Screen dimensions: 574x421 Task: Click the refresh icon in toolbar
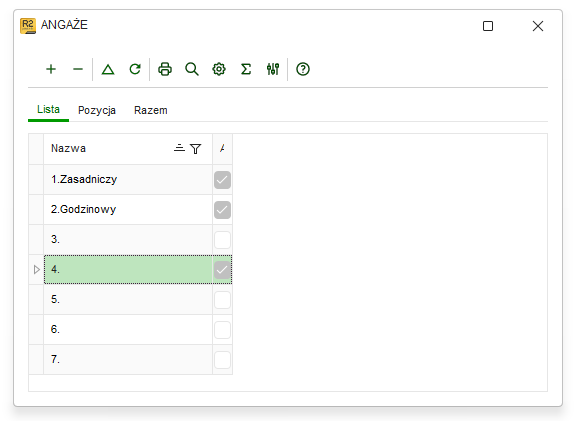click(135, 69)
